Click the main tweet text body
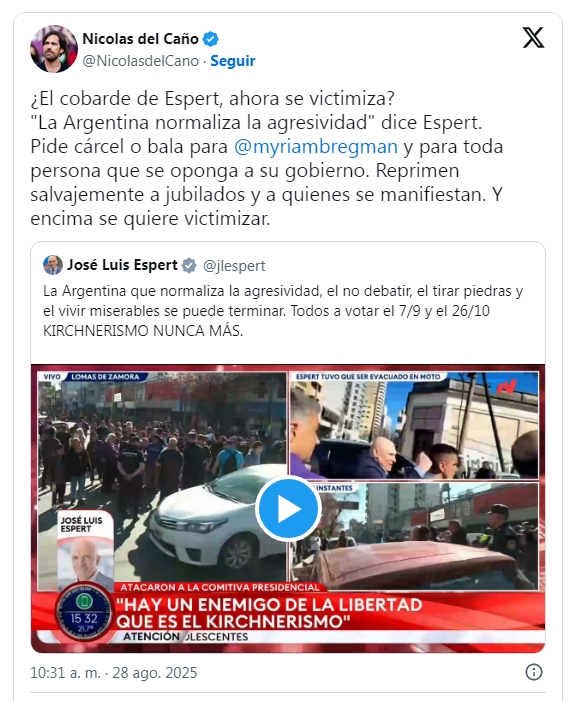 click(x=267, y=159)
